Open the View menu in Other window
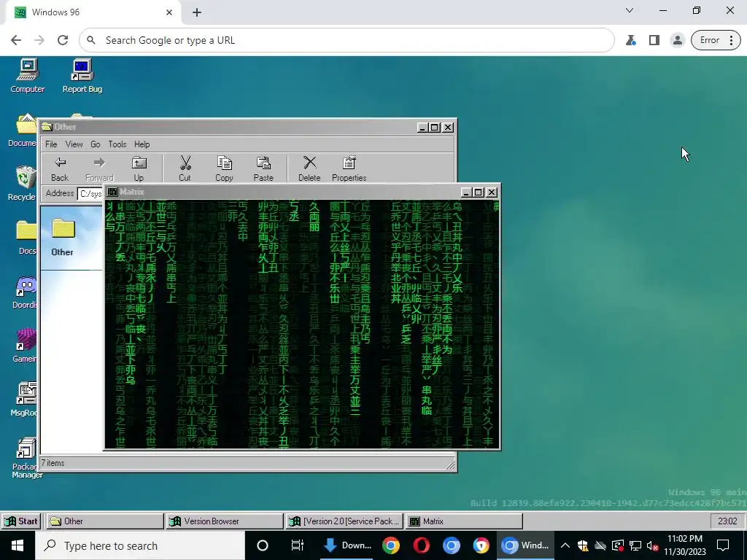This screenshot has height=560, width=747. tap(74, 144)
